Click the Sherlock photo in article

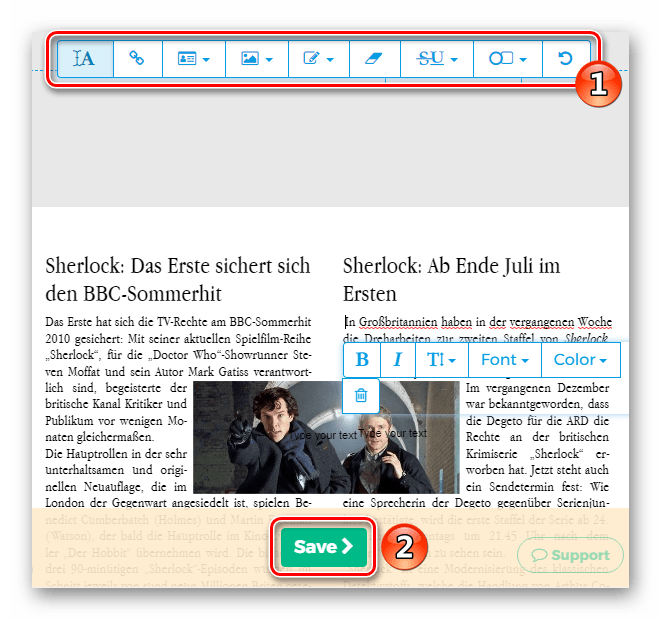coord(326,437)
